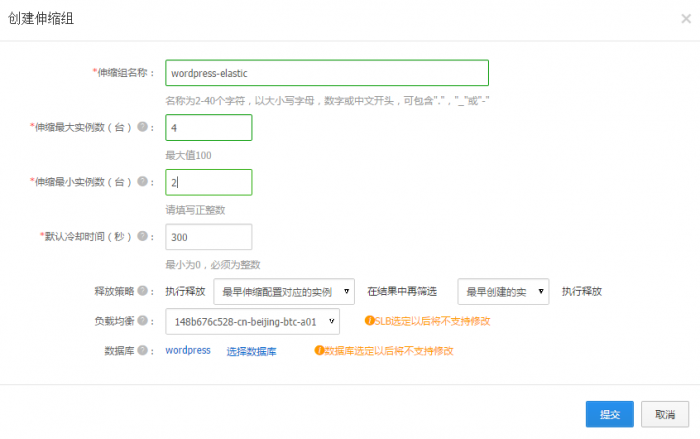Screen dimensions: 700x439
Task: Open the 选择数据库 link
Action: (x=251, y=351)
